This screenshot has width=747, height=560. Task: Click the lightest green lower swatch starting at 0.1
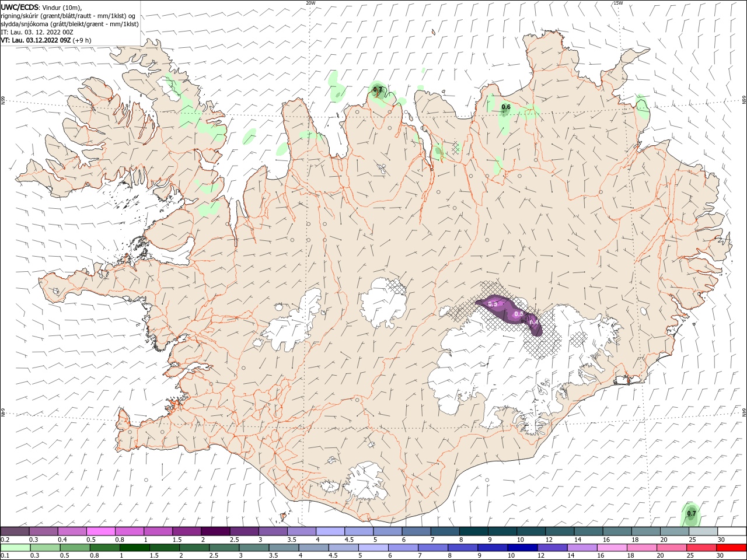click(x=15, y=548)
